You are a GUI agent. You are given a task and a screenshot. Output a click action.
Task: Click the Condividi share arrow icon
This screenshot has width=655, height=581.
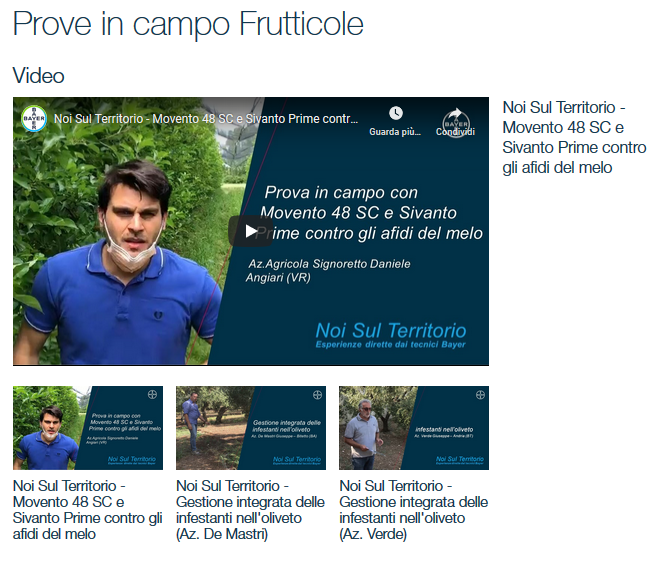(x=455, y=114)
